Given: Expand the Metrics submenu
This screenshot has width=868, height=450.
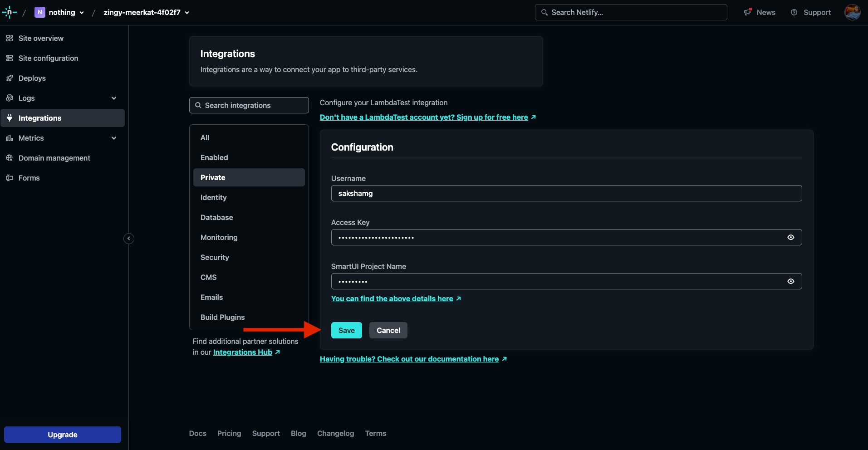Looking at the screenshot, I should click(x=114, y=138).
